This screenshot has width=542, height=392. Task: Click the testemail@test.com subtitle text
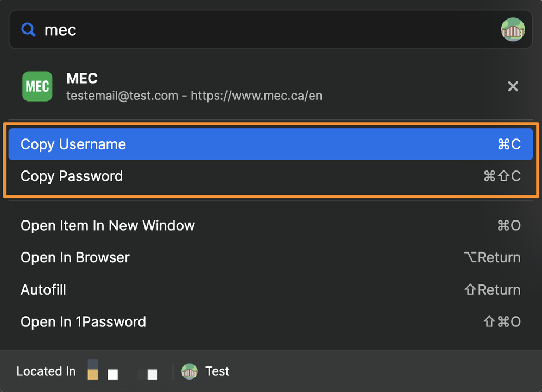point(122,96)
